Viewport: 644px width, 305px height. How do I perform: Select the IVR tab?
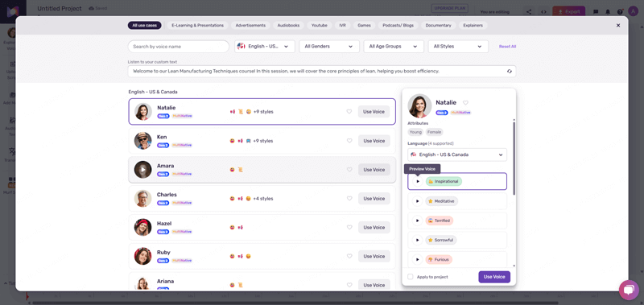click(x=343, y=26)
